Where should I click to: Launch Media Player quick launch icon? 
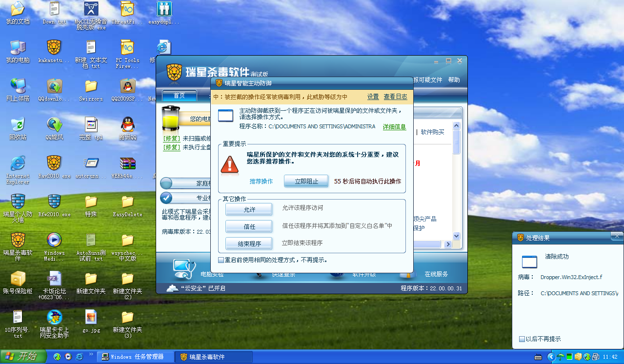point(68,357)
